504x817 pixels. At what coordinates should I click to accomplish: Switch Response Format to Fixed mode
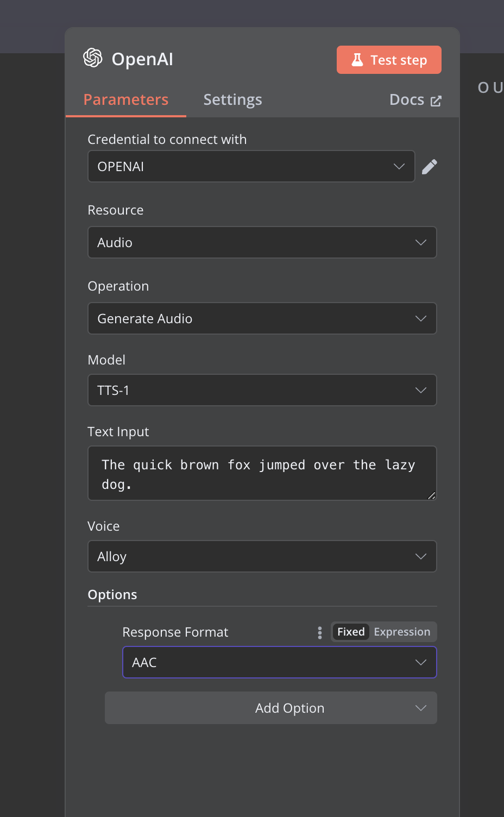pos(351,632)
